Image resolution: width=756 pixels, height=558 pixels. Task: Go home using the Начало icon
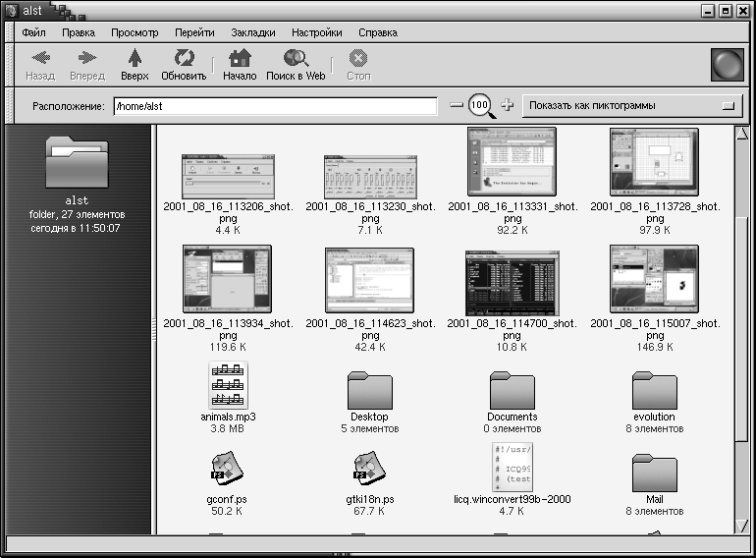point(239,58)
